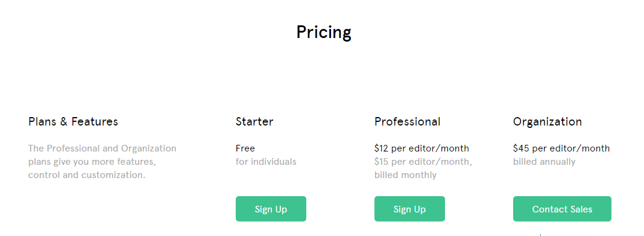This screenshot has width=644, height=236.
Task: Select the Starter plan title
Action: (254, 122)
